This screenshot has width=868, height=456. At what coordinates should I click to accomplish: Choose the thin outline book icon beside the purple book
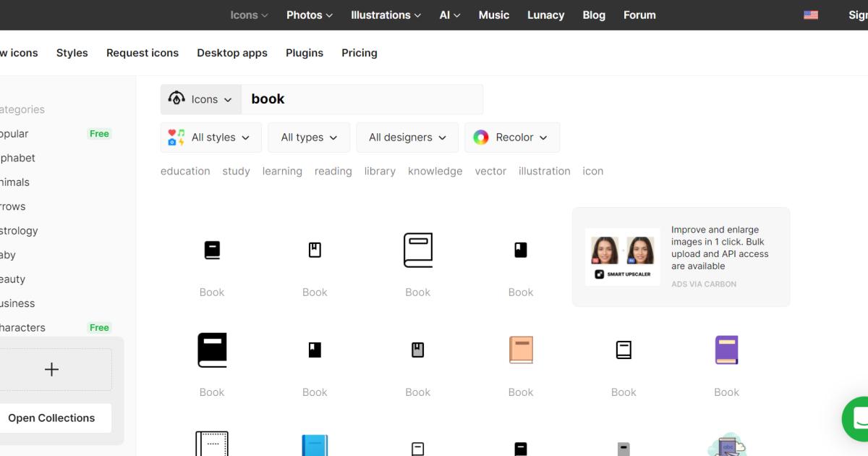[x=624, y=350]
